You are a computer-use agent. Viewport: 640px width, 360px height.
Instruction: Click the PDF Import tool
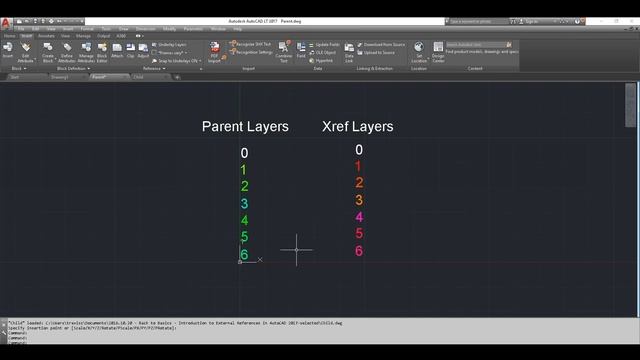[215, 52]
